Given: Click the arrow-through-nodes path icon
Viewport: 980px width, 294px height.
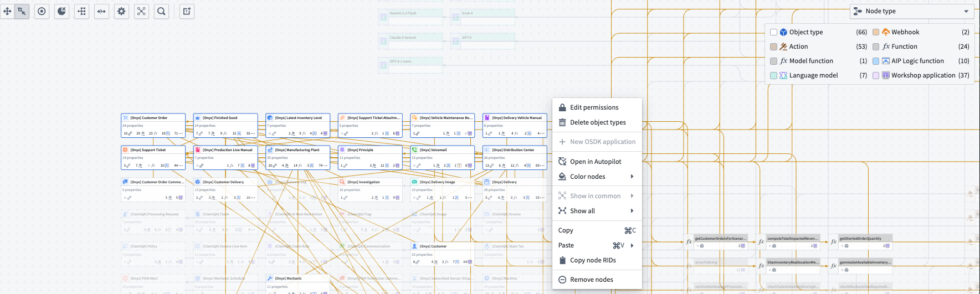Looking at the screenshot, I should pos(101,11).
